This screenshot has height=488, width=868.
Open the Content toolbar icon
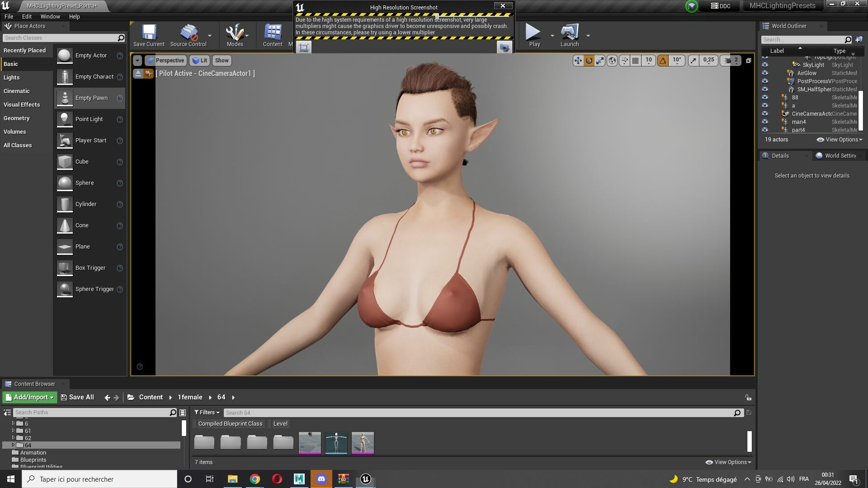272,35
